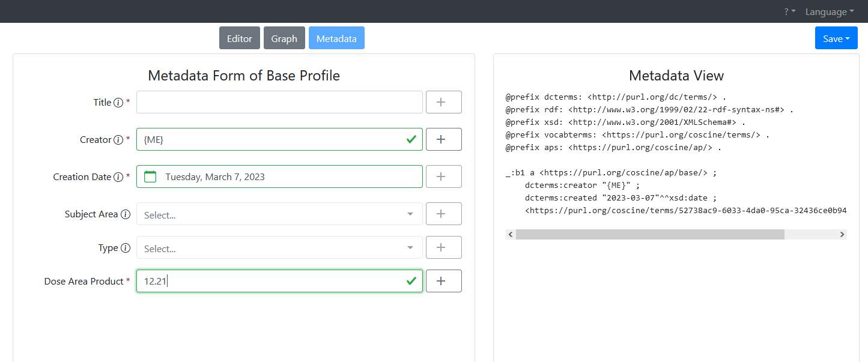Viewport: 868px width, 362px height.
Task: Click plus button beside Subject Area
Action: pyautogui.click(x=444, y=214)
